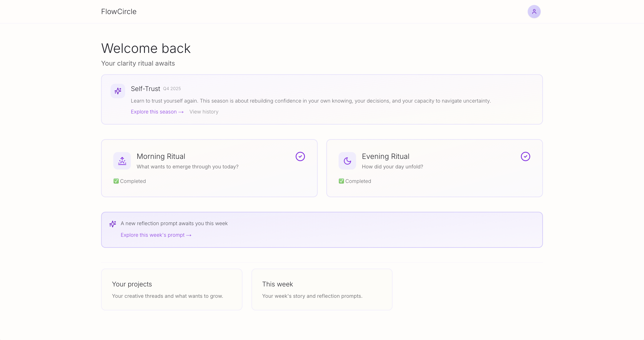Click the reflection prompt sparkle icon

point(113,224)
